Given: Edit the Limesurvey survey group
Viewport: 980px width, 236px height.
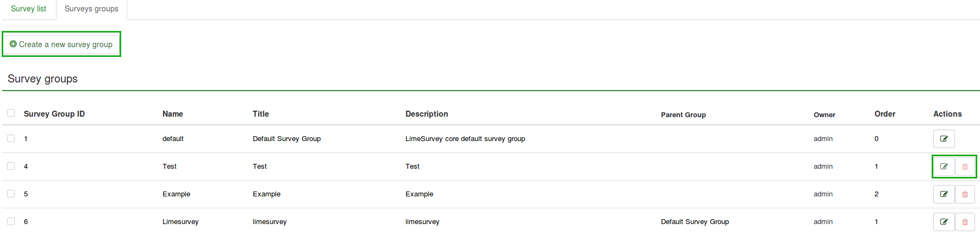Looking at the screenshot, I should [944, 222].
